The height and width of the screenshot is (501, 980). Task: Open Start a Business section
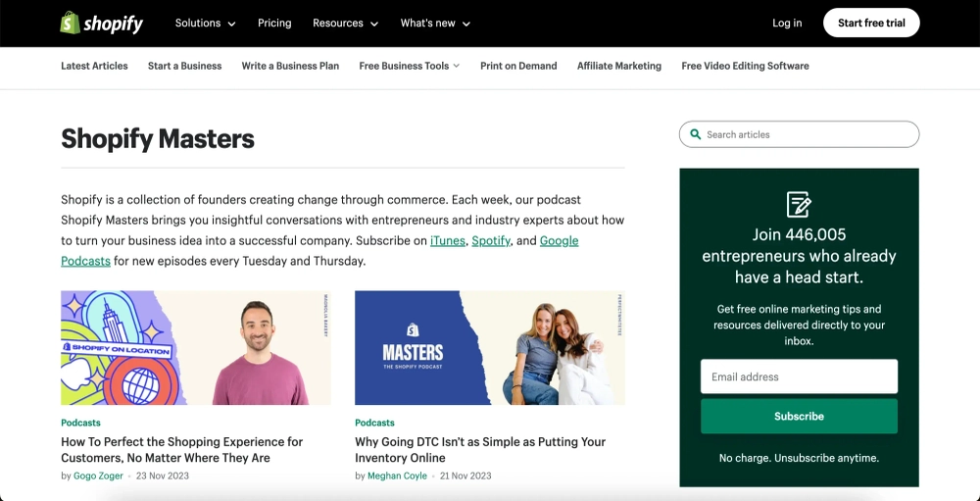click(185, 66)
